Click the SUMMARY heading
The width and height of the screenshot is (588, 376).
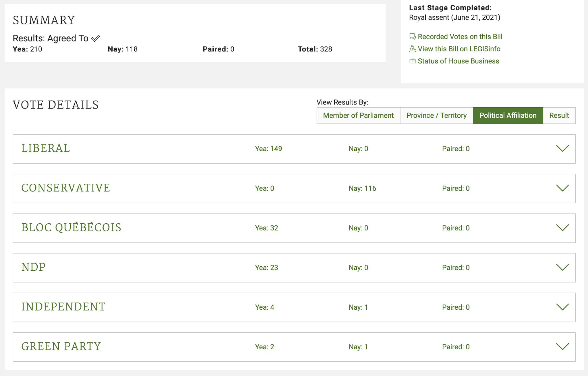(x=44, y=20)
